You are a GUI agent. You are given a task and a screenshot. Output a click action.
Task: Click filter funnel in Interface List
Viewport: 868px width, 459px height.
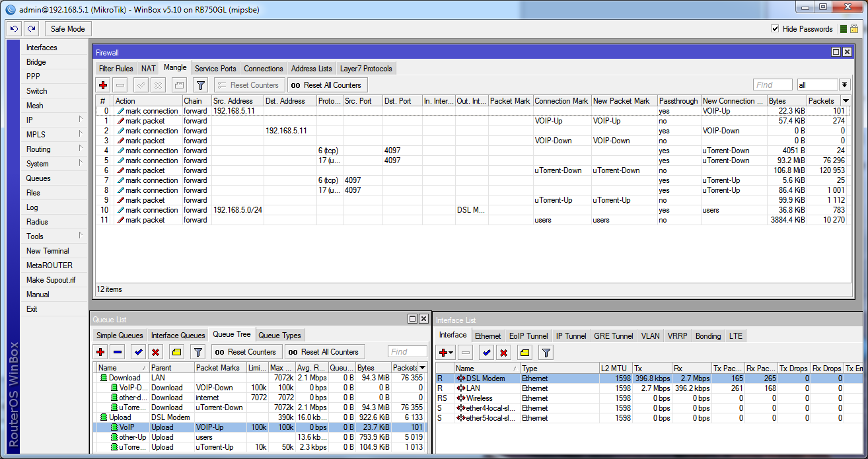tap(546, 353)
